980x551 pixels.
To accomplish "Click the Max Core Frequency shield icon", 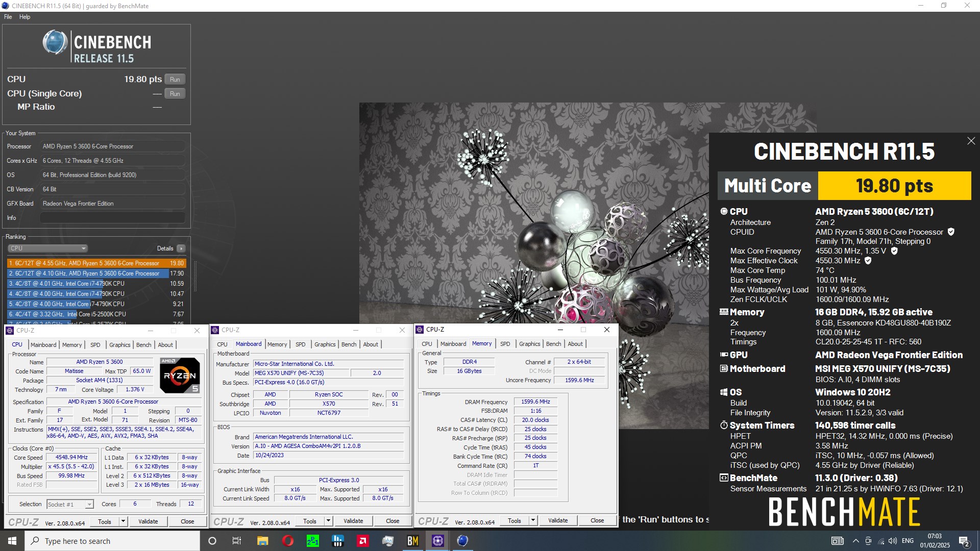I will tap(894, 251).
